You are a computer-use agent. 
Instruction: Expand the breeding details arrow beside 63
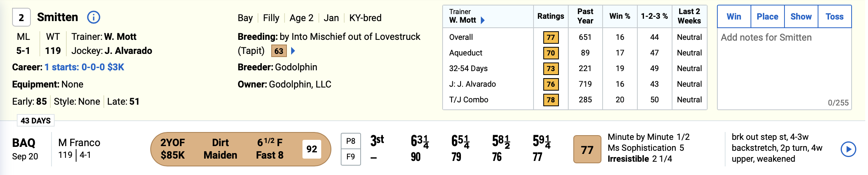[293, 51]
